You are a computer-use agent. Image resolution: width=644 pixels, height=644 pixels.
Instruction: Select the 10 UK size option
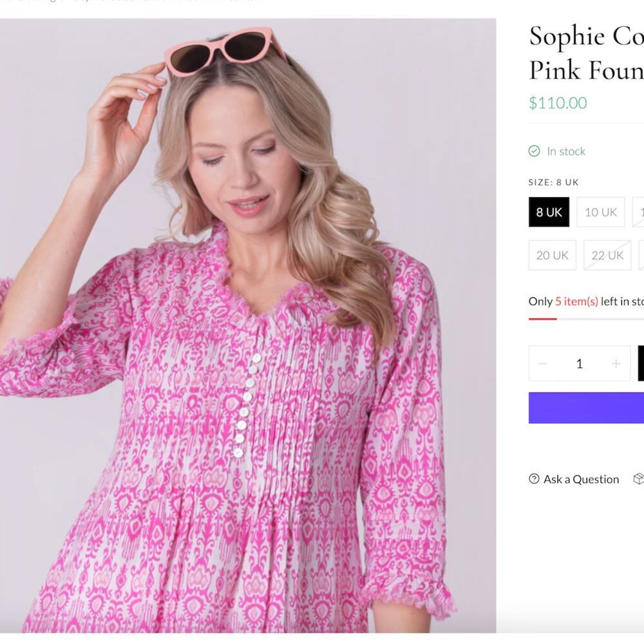600,212
